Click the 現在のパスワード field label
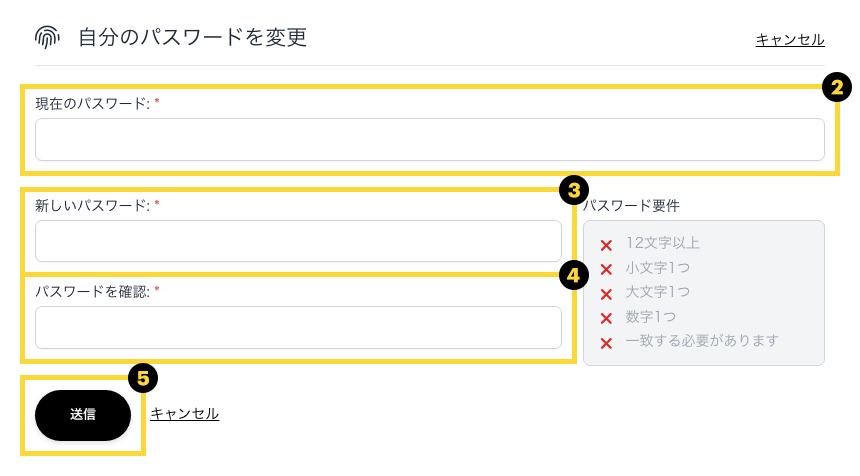This screenshot has height=476, width=860. [92, 103]
